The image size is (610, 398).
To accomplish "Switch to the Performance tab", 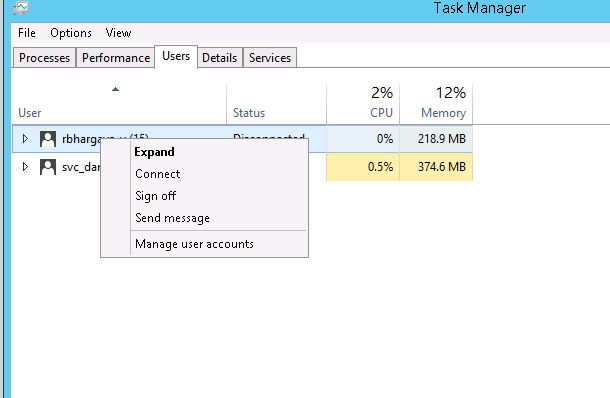I will (x=116, y=58).
